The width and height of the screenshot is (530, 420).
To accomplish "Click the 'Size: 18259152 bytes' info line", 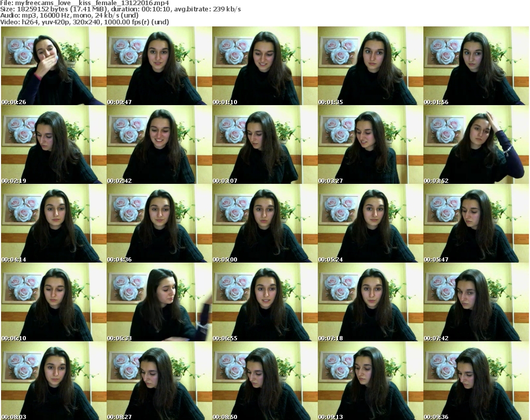I will pos(120,9).
